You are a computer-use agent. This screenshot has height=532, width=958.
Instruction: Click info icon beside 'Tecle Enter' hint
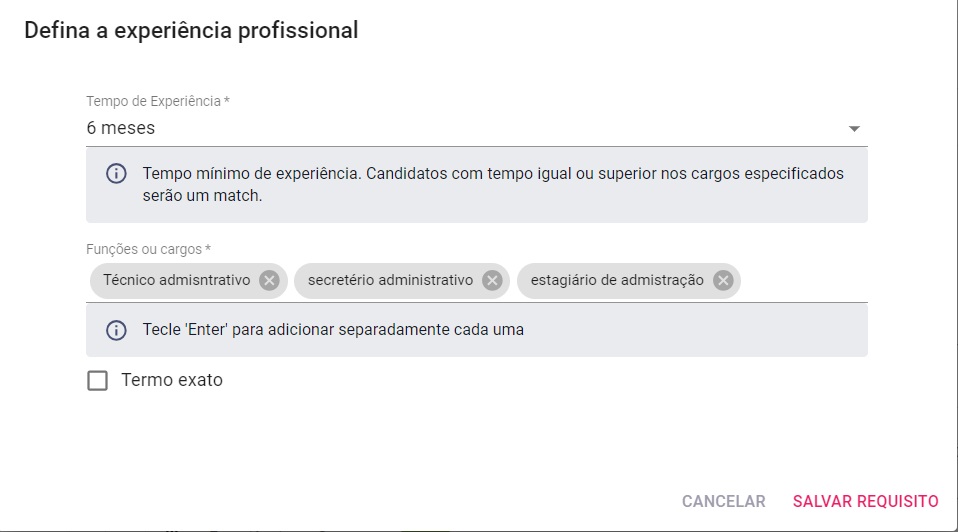pos(116,330)
